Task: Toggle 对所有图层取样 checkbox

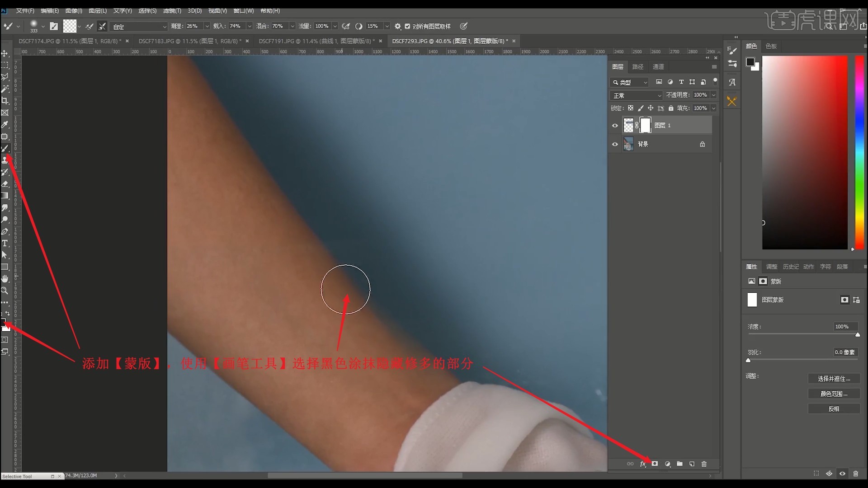Action: click(x=407, y=26)
